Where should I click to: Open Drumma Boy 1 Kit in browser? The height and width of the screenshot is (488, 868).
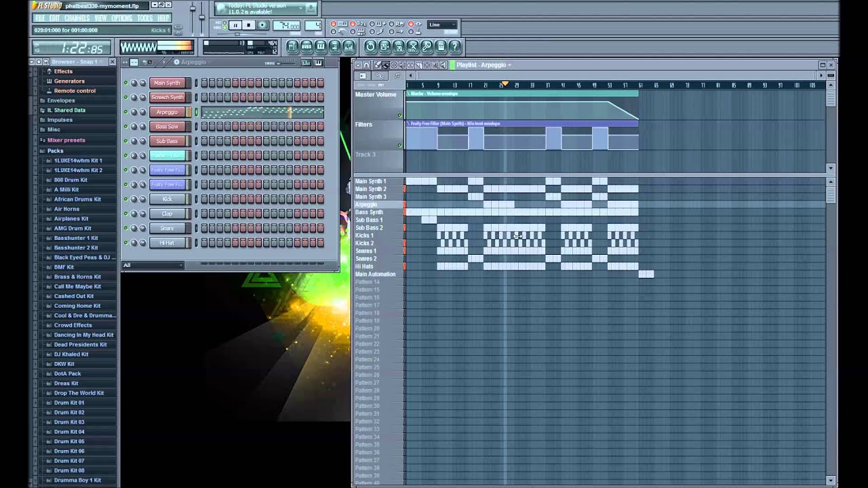click(77, 480)
